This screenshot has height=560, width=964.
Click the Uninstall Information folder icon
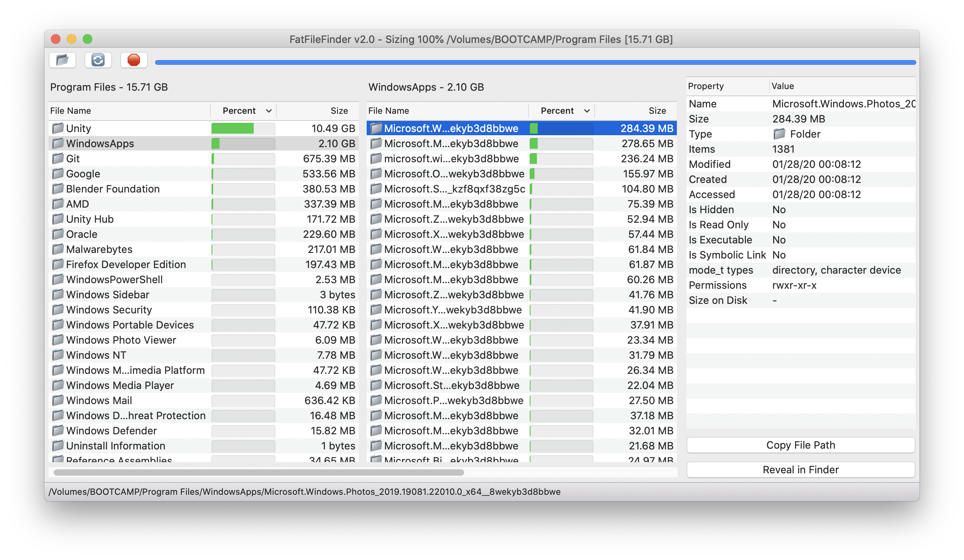pos(58,445)
